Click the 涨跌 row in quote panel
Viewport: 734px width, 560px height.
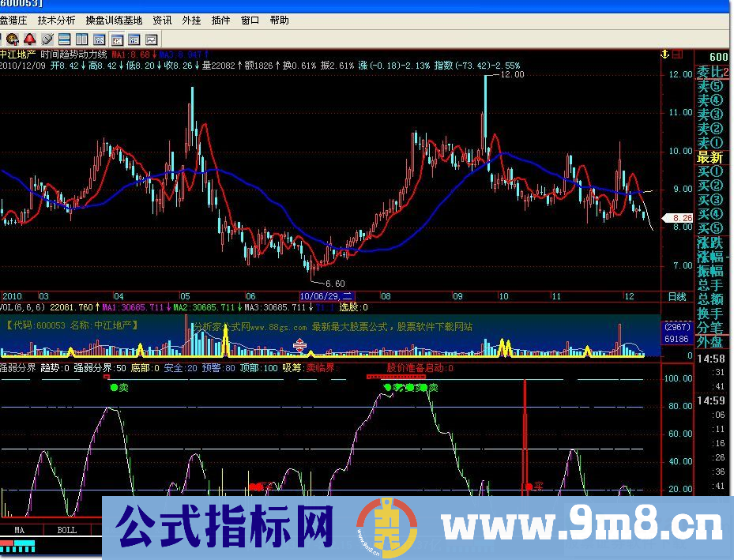pyautogui.click(x=710, y=242)
